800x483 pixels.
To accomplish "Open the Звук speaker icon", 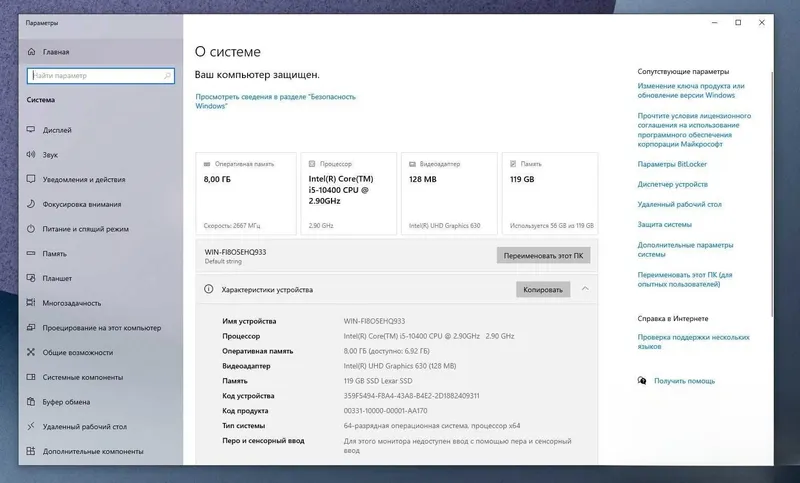I will [x=31, y=154].
